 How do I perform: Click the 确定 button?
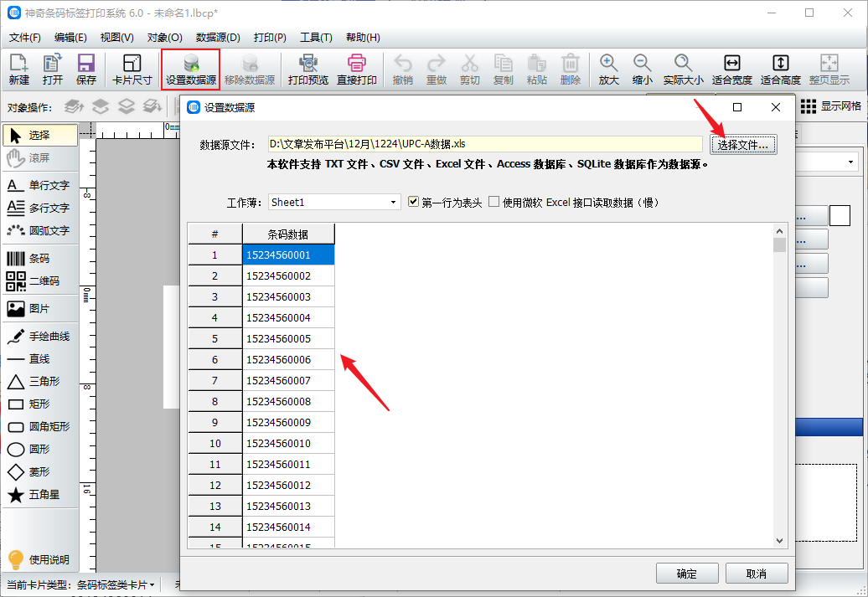tap(686, 574)
